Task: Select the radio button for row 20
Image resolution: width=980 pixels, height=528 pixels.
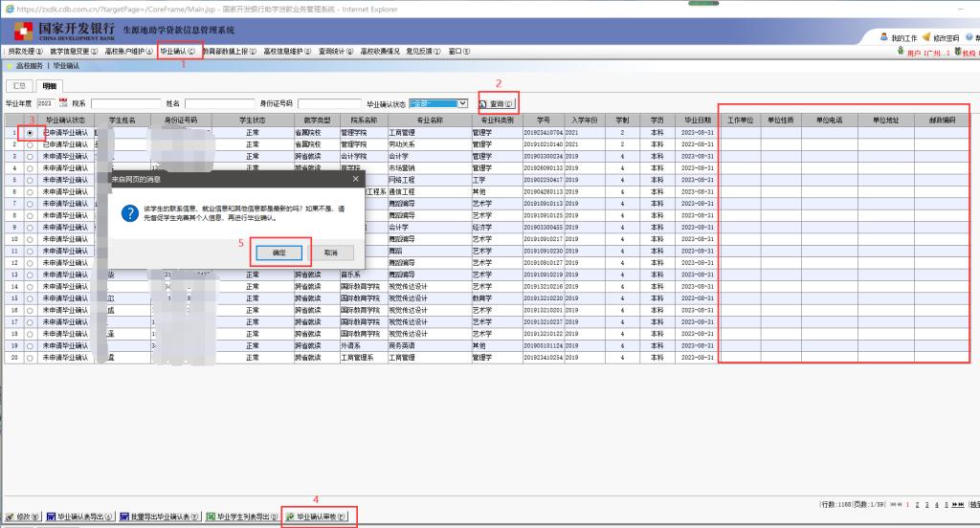Action: (x=31, y=358)
